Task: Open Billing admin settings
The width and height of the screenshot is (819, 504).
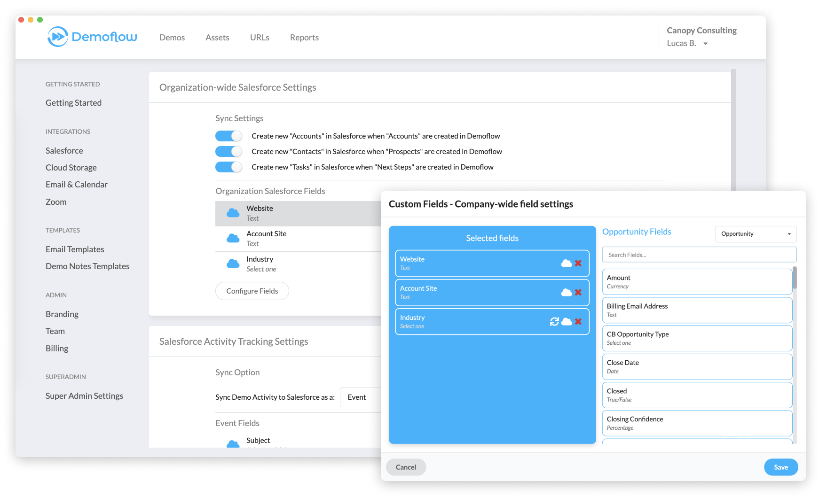Action: click(x=57, y=349)
